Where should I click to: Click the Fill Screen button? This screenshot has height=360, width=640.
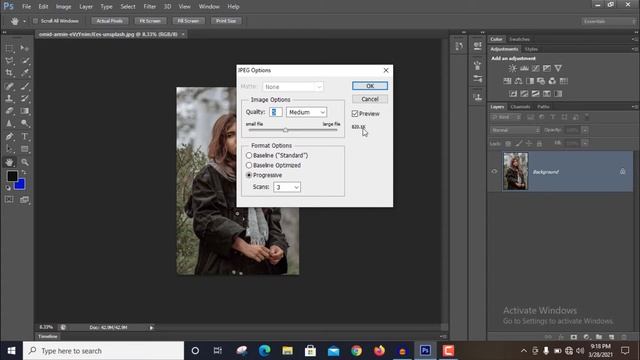188,21
